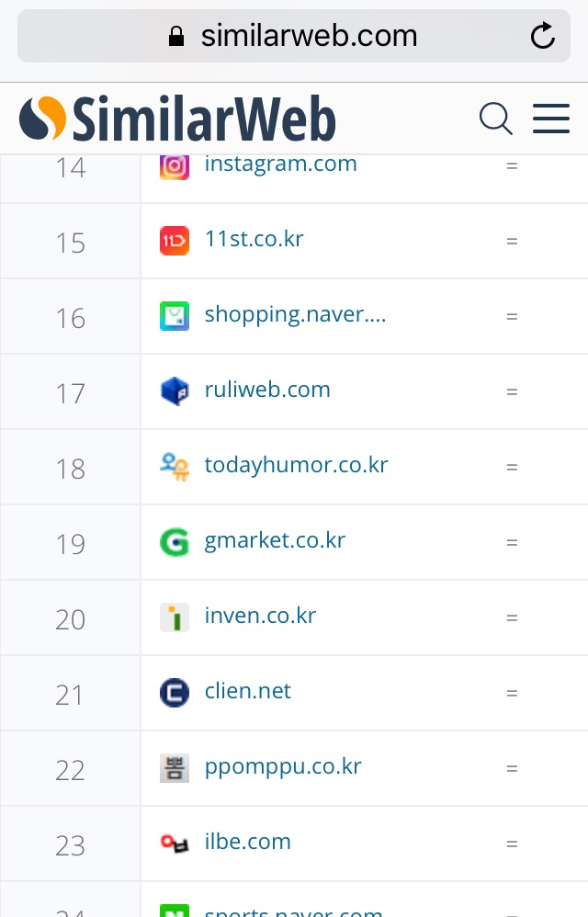Reload the page in the browser
588x917 pixels.
[543, 36]
